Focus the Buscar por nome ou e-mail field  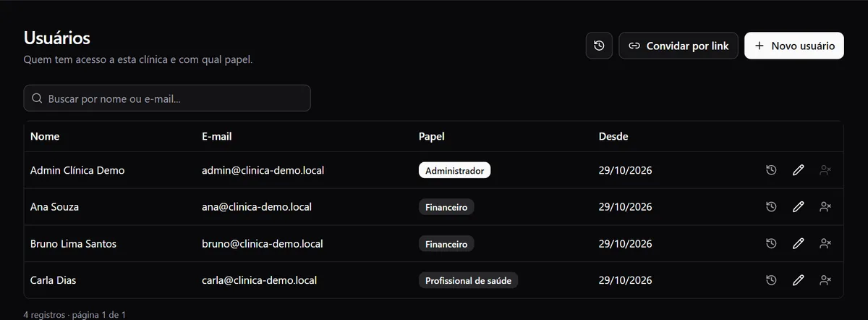pos(167,98)
